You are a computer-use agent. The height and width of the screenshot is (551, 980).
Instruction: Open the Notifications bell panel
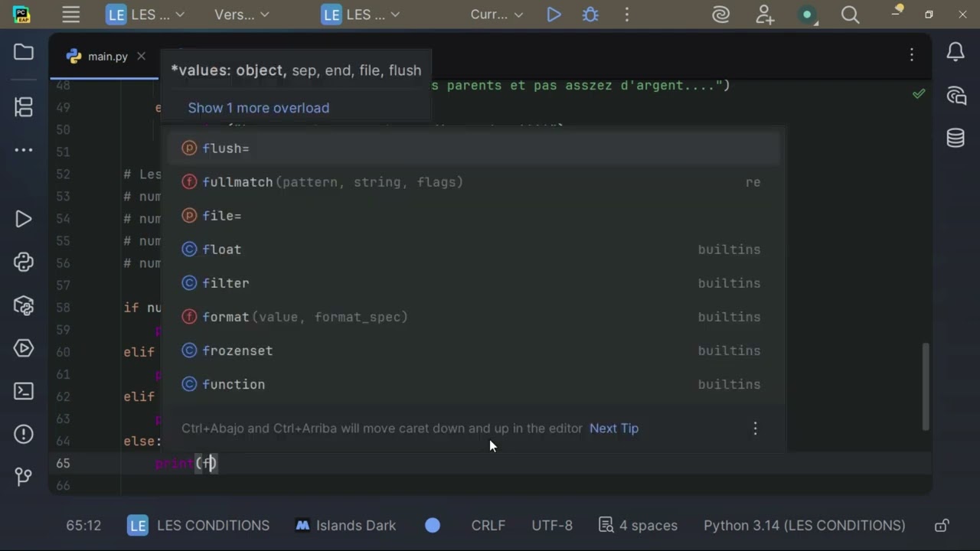955,52
